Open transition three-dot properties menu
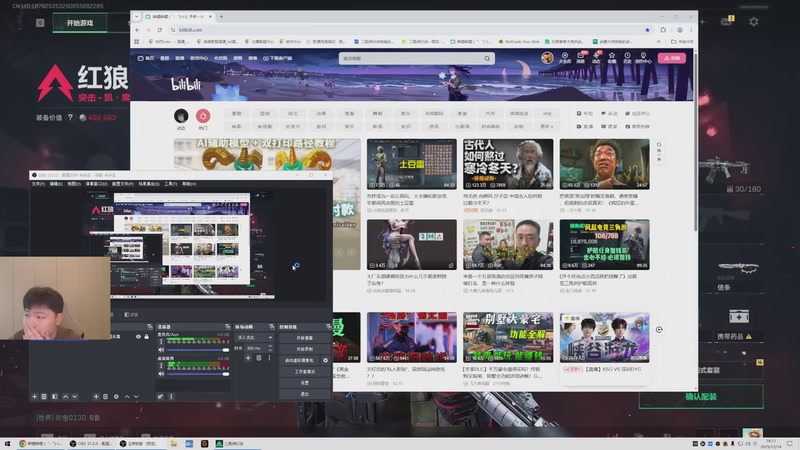 pos(269,358)
